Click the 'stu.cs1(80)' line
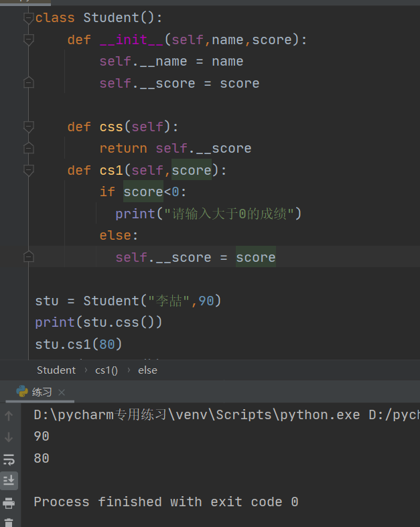Image resolution: width=420 pixels, height=527 pixels. 78,344
